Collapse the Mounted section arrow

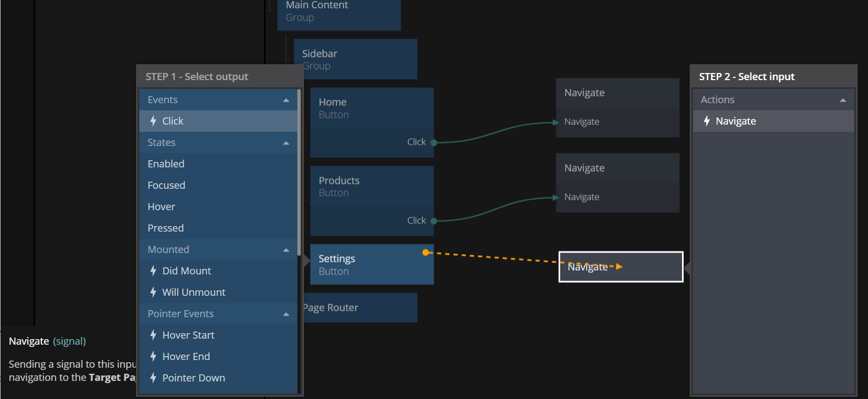coord(286,250)
